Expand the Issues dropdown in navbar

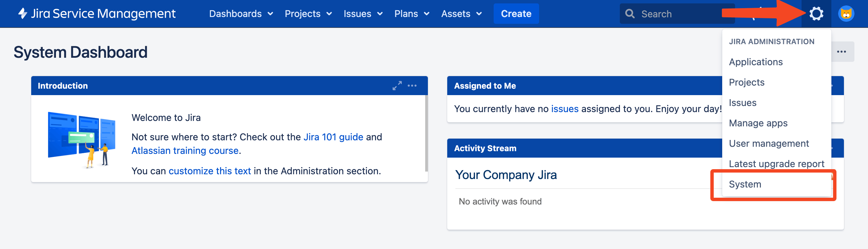point(363,14)
